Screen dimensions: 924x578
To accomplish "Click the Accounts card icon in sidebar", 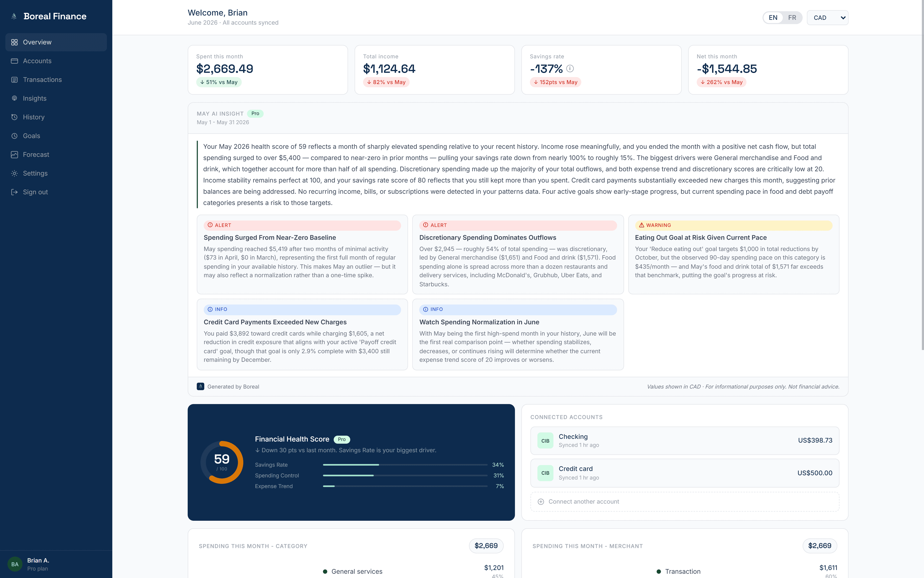I will (14, 61).
